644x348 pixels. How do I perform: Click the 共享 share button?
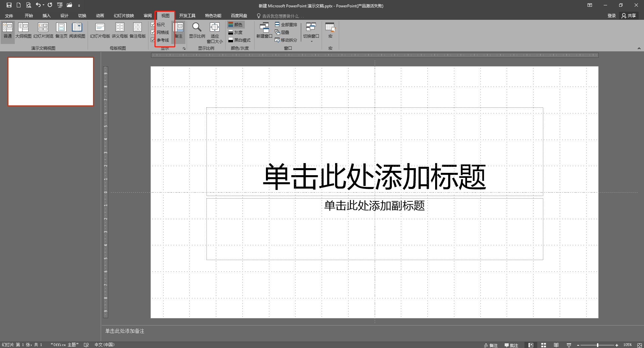(629, 16)
